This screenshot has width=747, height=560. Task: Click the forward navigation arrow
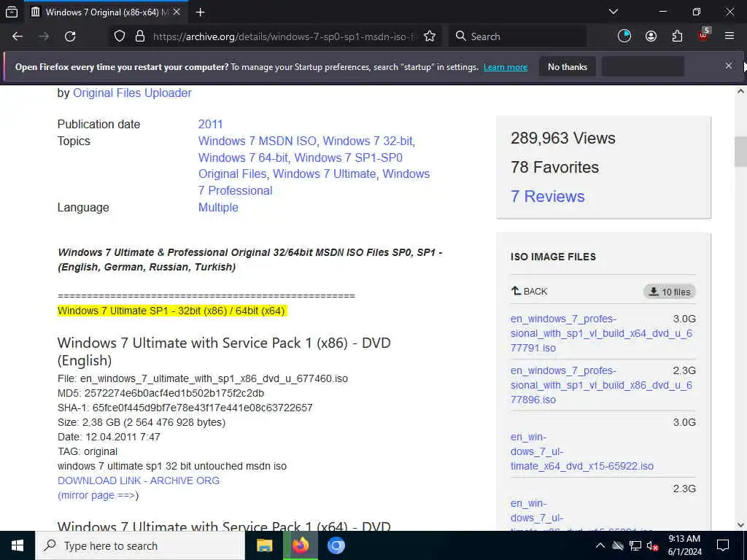(x=44, y=36)
